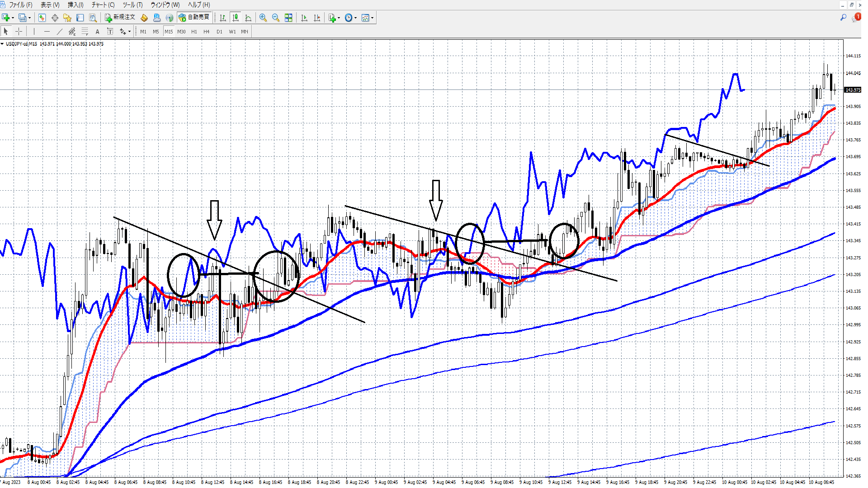The width and height of the screenshot is (868, 488).
Task: Switch timeframe to W1
Action: [232, 32]
